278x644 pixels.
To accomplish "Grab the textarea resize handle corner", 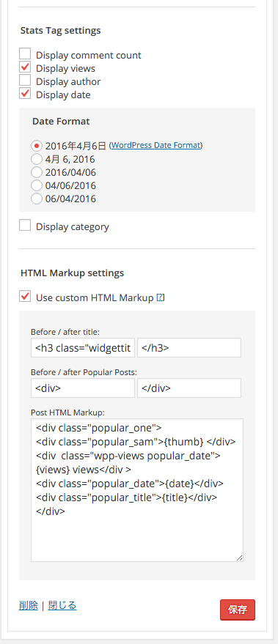I will tap(239, 558).
